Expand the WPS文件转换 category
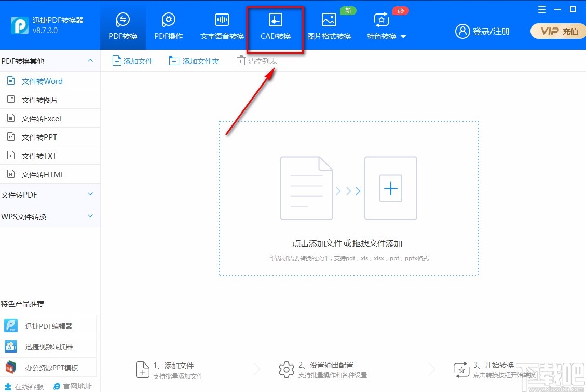Image resolution: width=586 pixels, height=392 pixels. pos(91,216)
